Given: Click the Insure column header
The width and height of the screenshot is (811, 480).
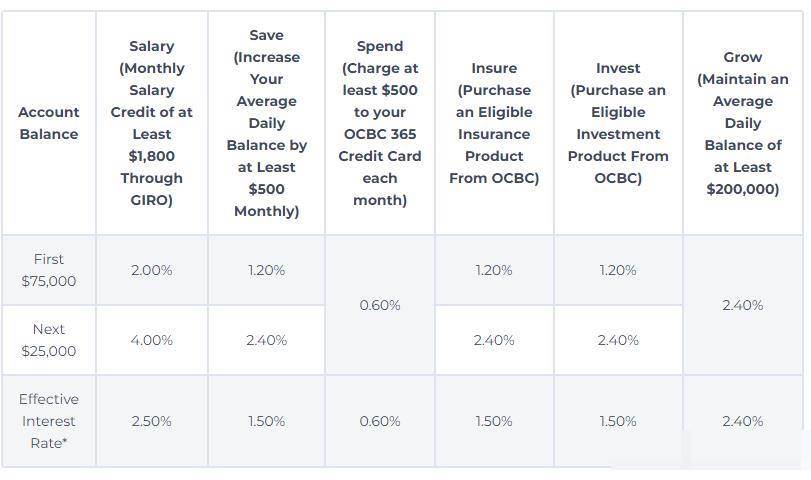Looking at the screenshot, I should click(x=494, y=123).
